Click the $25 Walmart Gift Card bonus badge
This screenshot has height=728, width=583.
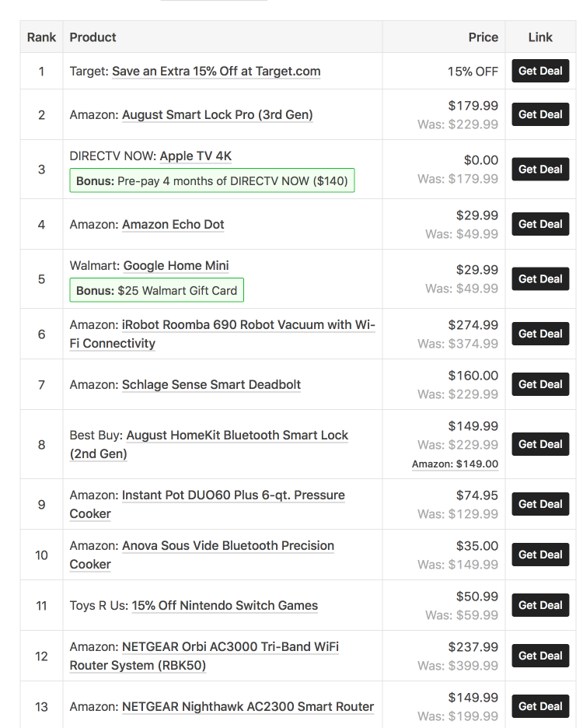coord(157,291)
